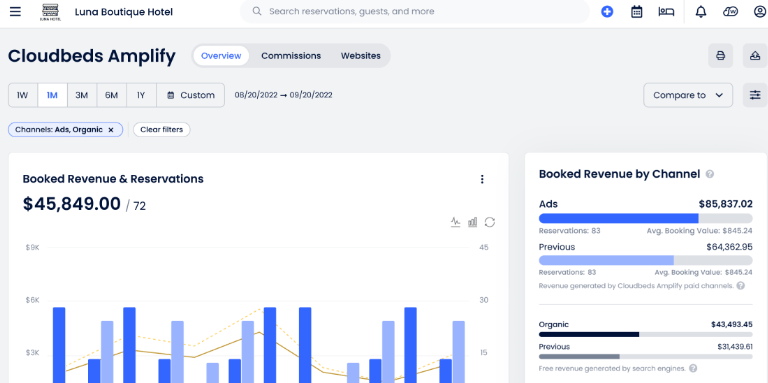
Task: Focus the search reservations input field
Action: pos(414,11)
